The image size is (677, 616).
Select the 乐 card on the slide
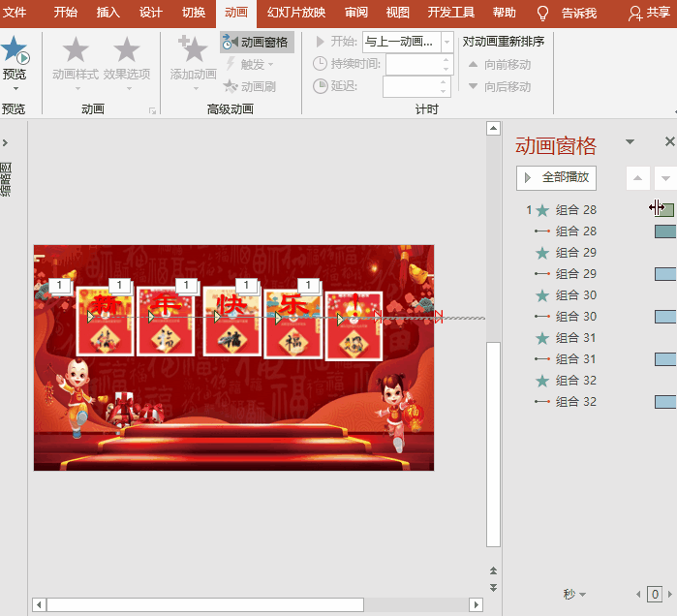[293, 323]
